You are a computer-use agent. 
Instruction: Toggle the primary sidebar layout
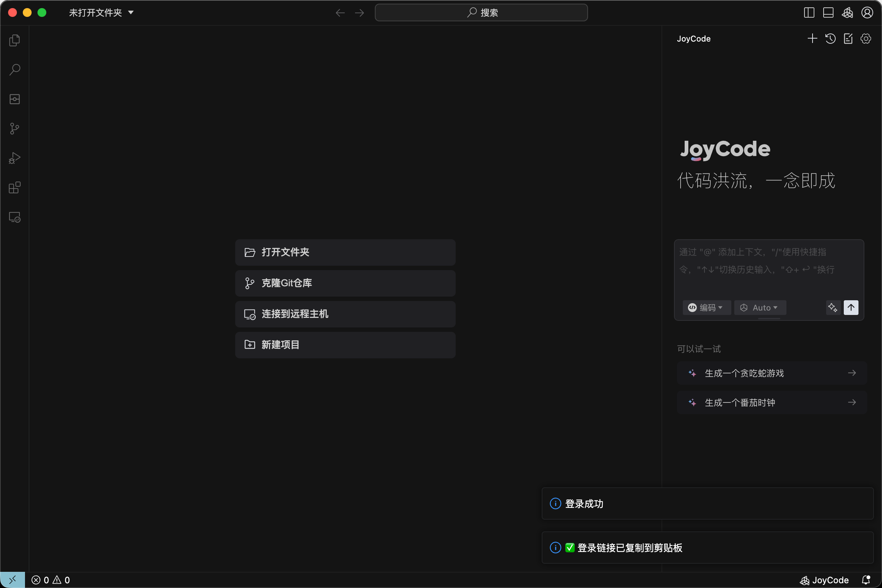click(x=809, y=13)
